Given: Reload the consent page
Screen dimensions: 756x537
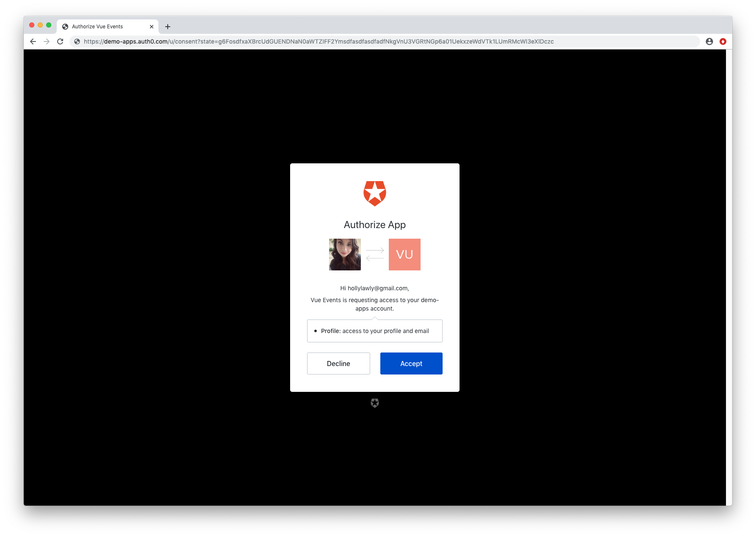Looking at the screenshot, I should click(60, 41).
